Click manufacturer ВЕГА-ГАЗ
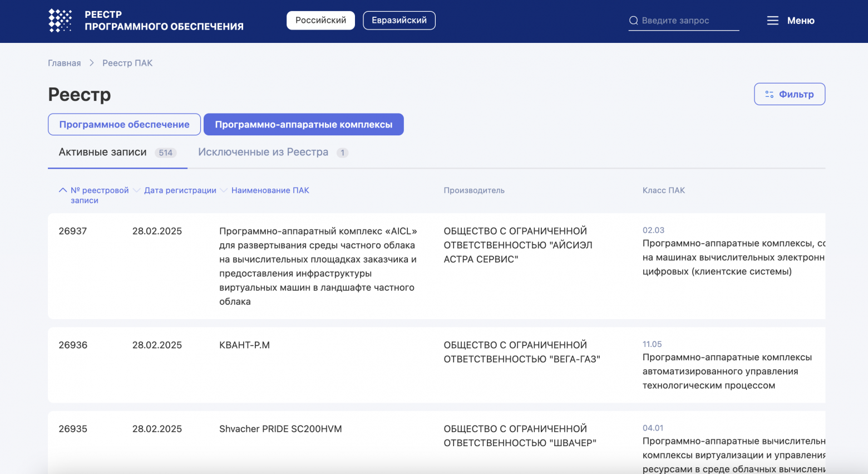The height and width of the screenshot is (474, 868). coord(522,352)
